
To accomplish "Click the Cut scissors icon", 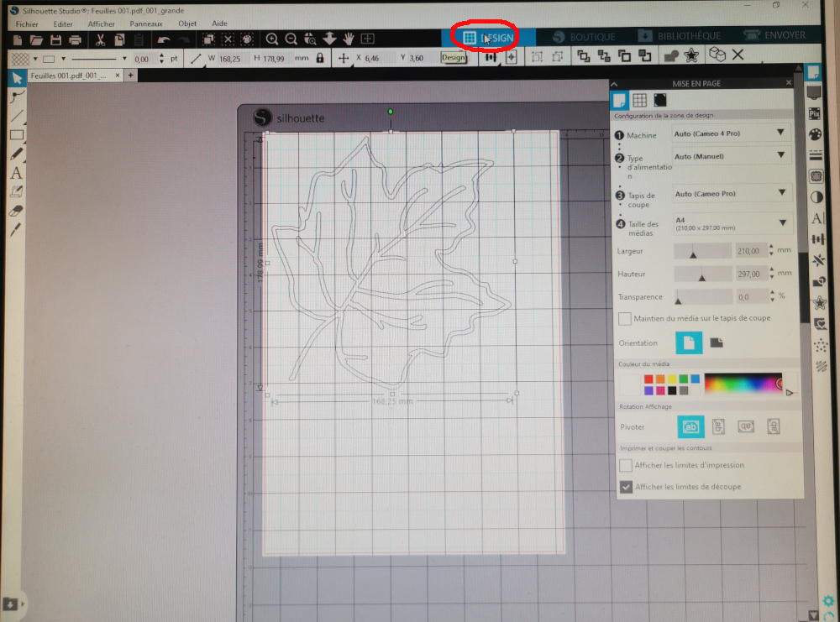I will [x=100, y=39].
